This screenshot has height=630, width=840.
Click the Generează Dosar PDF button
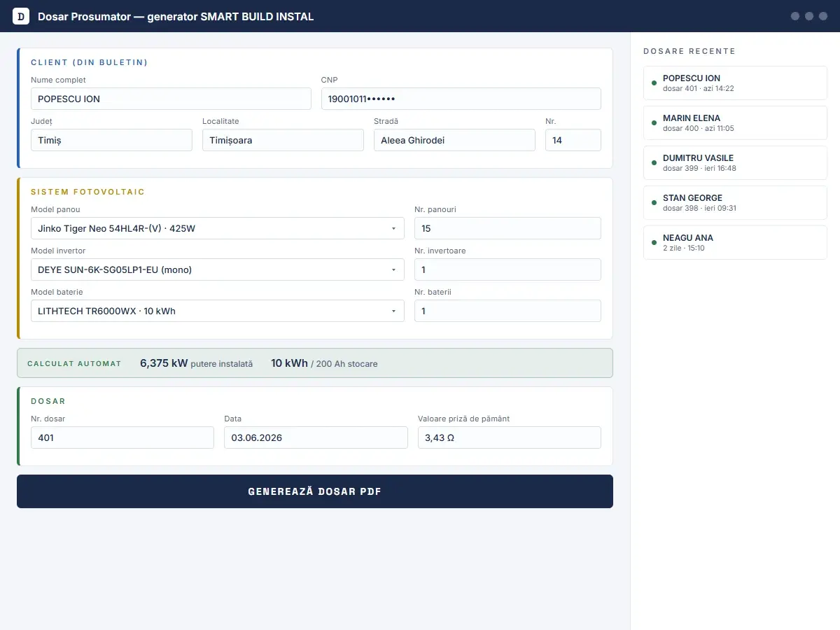(x=315, y=491)
